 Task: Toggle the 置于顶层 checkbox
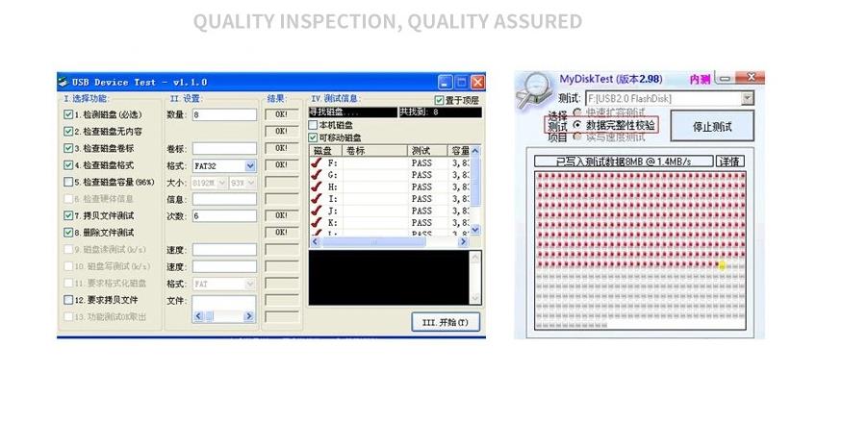[x=439, y=100]
